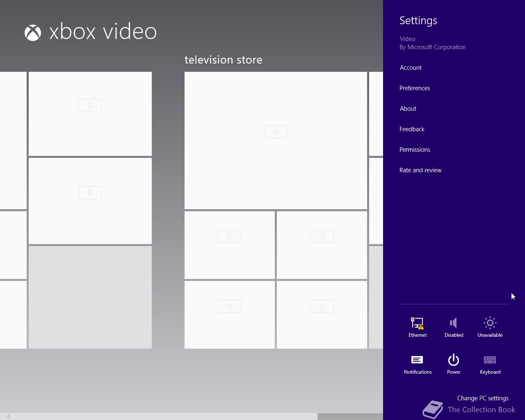Open Permissions settings
Screen dimensions: 525x420
click(415, 150)
